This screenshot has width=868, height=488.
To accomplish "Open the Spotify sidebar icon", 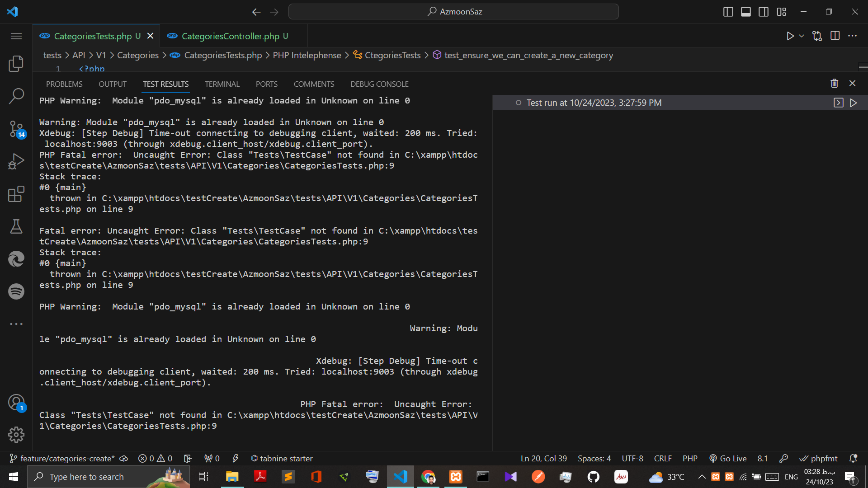I will pyautogui.click(x=16, y=291).
